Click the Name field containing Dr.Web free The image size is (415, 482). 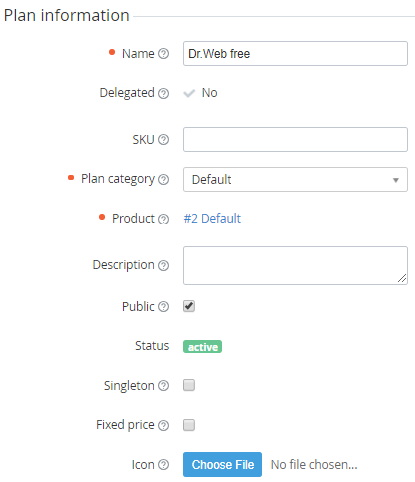coord(295,53)
